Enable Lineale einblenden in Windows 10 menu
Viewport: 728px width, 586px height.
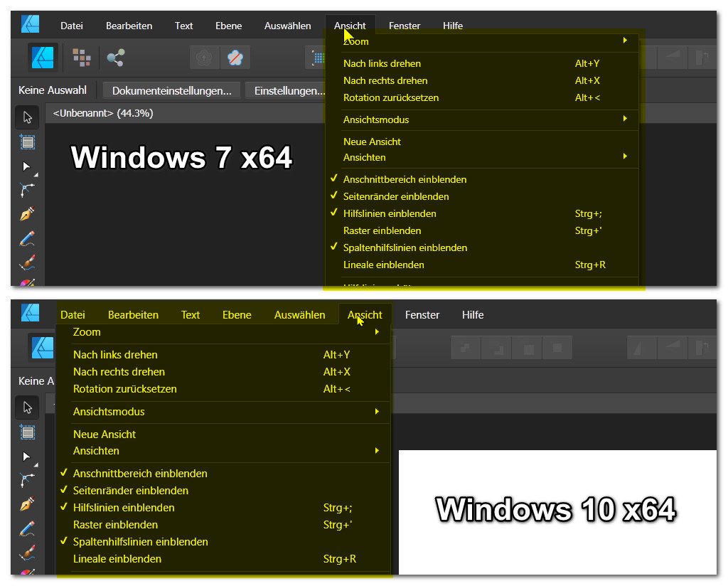(223, 559)
